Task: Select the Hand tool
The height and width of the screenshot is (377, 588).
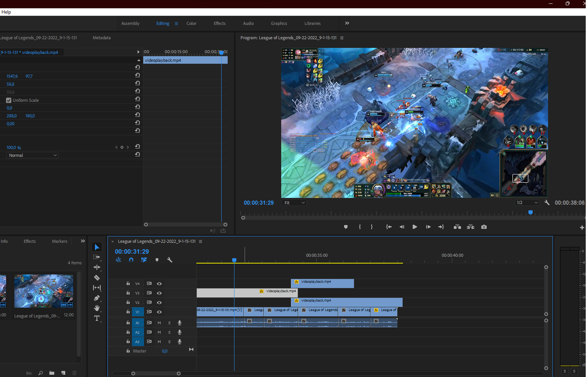Action: [97, 308]
